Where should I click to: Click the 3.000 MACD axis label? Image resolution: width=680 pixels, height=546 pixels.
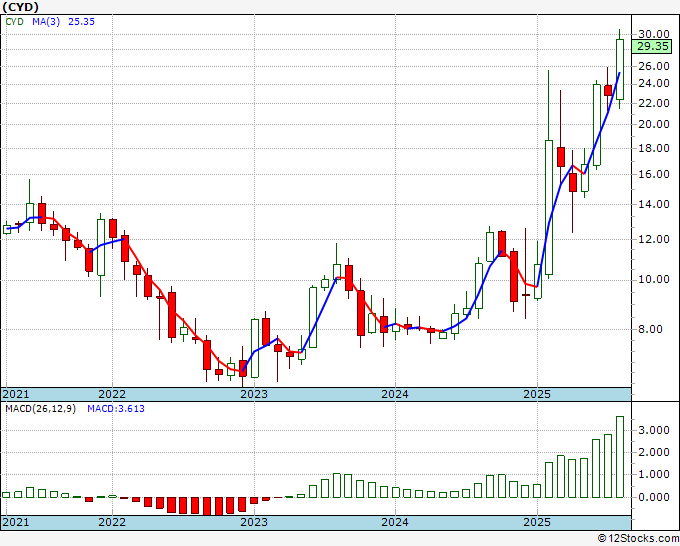[654, 430]
